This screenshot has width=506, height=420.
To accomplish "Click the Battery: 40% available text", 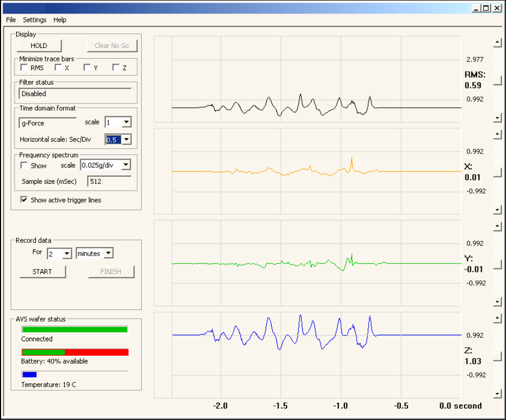I will click(x=54, y=361).
